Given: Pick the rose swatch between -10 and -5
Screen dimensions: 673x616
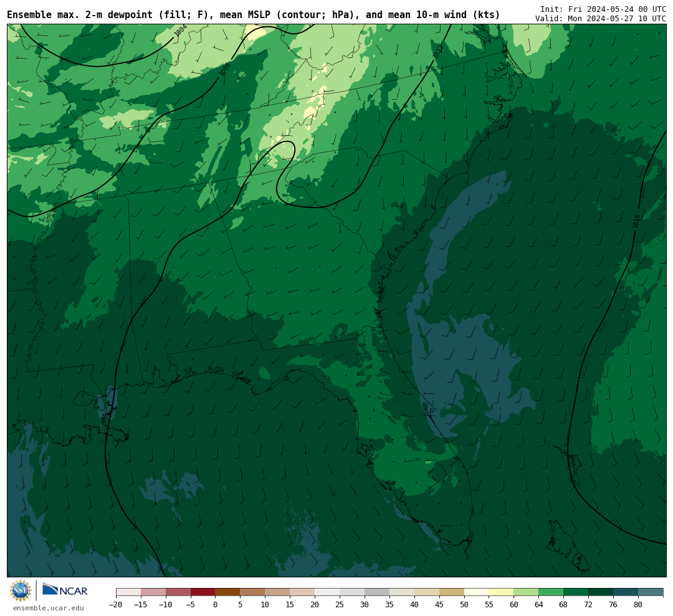Looking at the screenshot, I should [x=178, y=592].
